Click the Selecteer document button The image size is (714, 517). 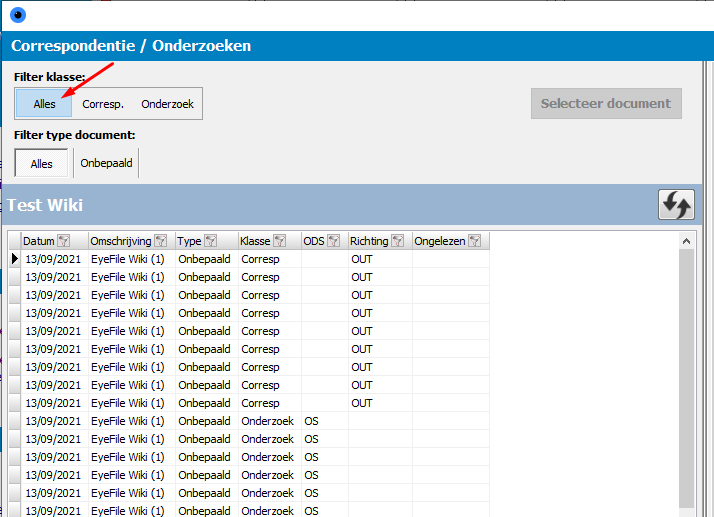[606, 103]
